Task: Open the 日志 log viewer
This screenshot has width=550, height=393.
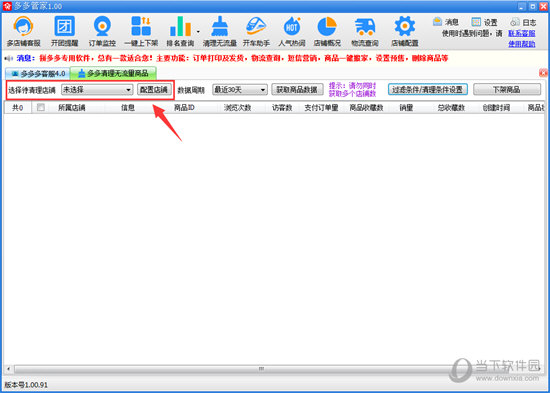Action: [x=523, y=22]
